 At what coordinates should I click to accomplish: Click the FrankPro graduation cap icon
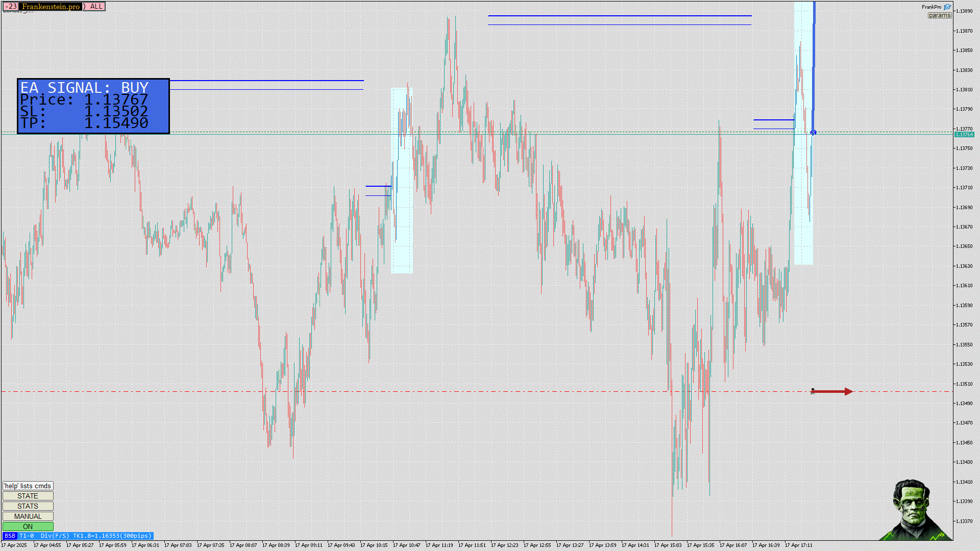click(947, 7)
